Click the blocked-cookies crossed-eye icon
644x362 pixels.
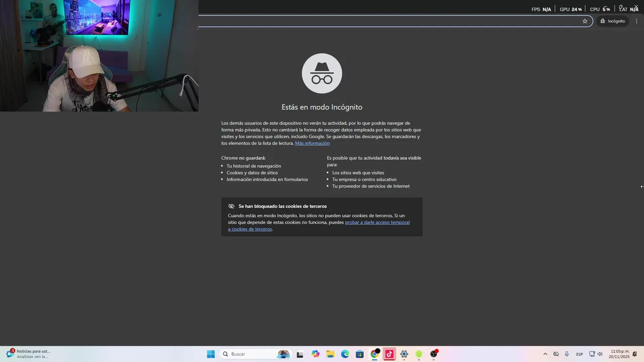click(231, 206)
